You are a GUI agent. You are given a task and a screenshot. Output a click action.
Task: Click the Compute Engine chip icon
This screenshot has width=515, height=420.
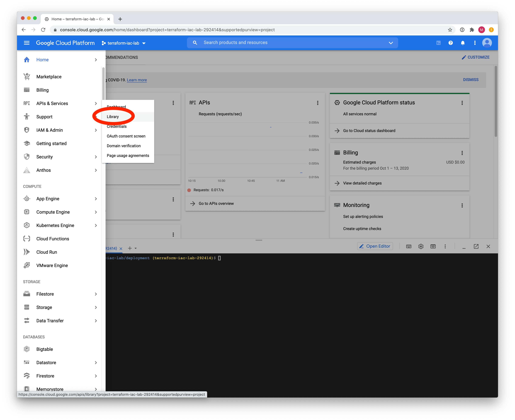(x=27, y=212)
